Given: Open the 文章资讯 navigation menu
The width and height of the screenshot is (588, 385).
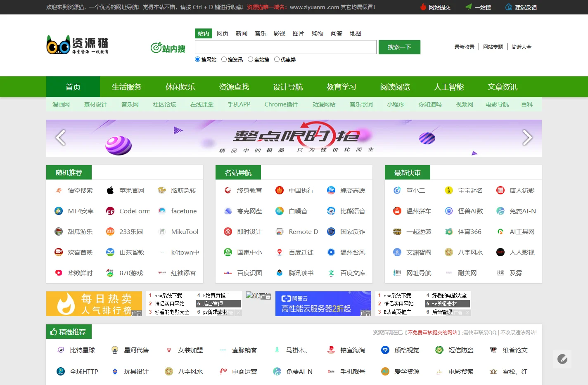Looking at the screenshot, I should point(503,87).
